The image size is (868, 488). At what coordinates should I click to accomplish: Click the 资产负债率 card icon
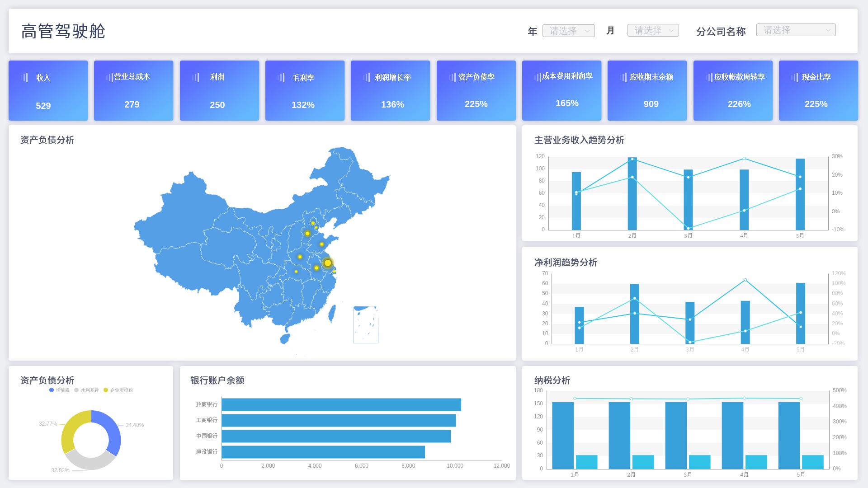pos(452,77)
